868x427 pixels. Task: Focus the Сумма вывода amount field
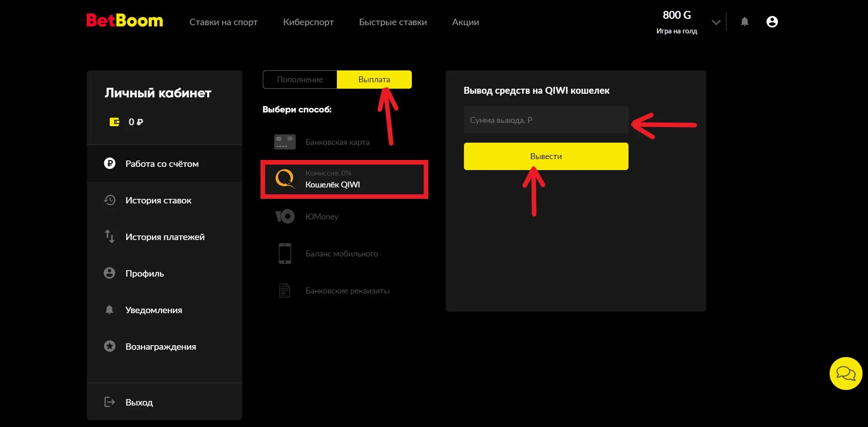coord(546,120)
